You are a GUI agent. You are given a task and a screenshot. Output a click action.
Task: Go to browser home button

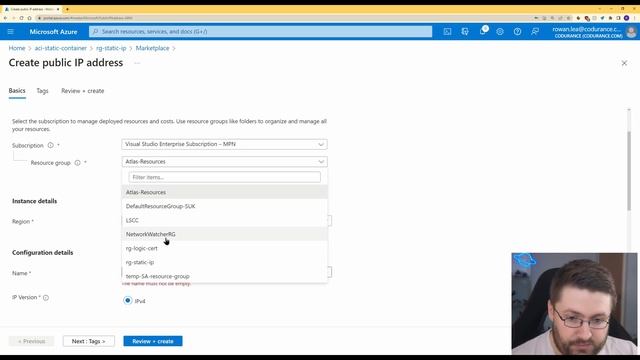29,18
